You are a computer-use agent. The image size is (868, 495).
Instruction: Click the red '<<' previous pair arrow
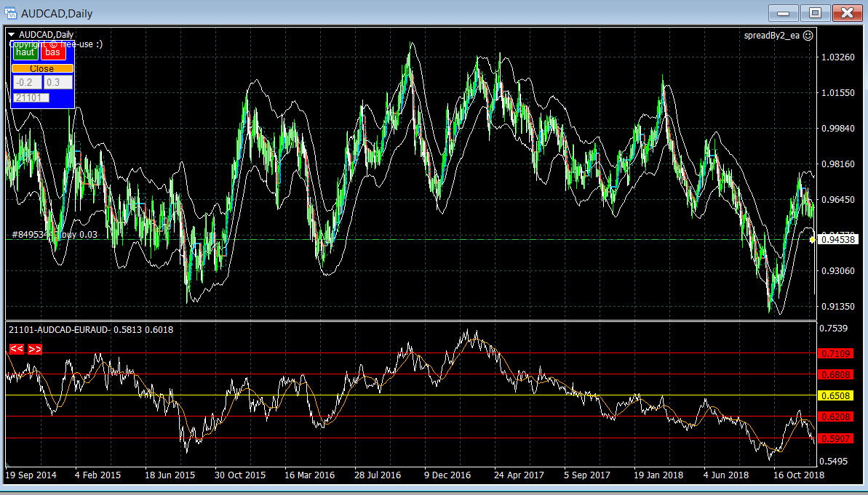(17, 350)
